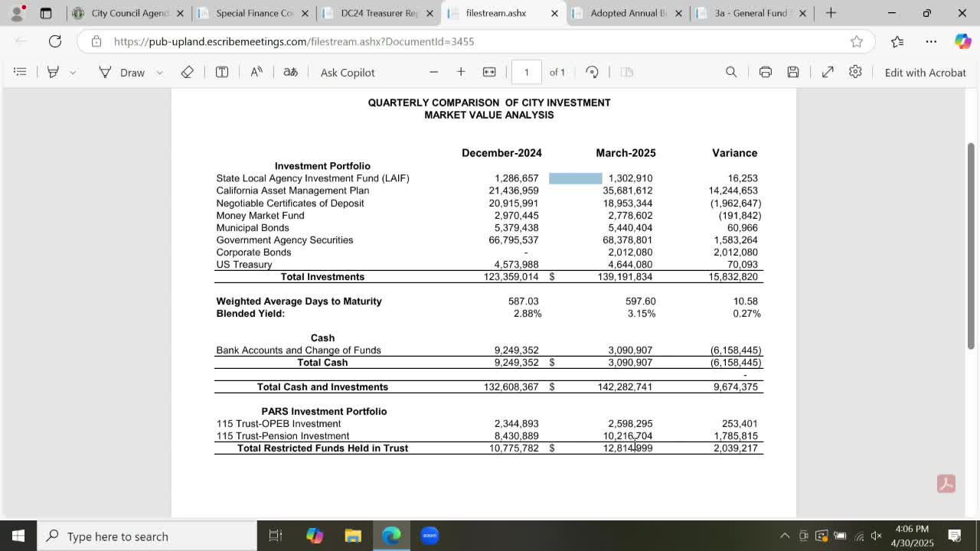Screen dimensions: 980x551
Task: Click the value 139,191,834
Action: (625, 277)
